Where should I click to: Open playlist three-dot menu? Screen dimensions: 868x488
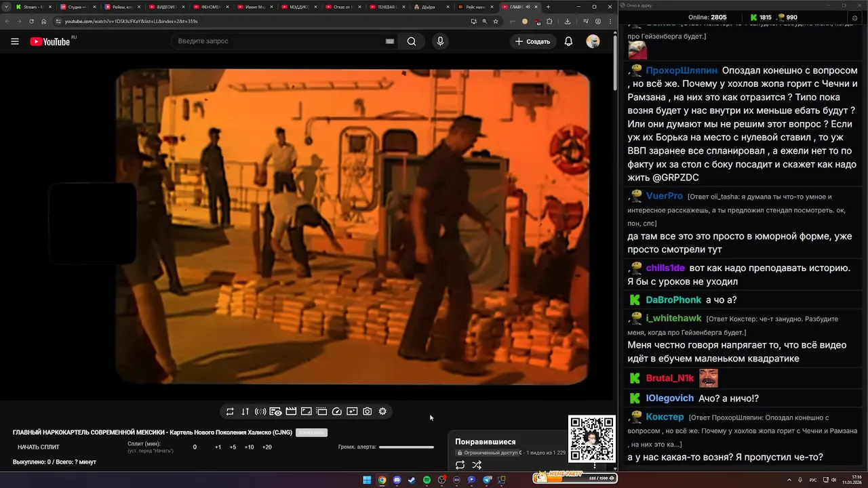pos(595,466)
